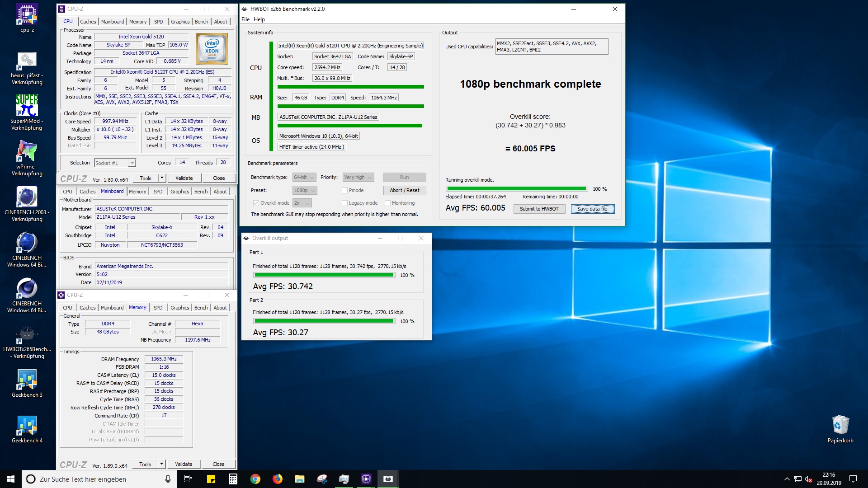Click the Cortana microphone icon

coord(168,479)
